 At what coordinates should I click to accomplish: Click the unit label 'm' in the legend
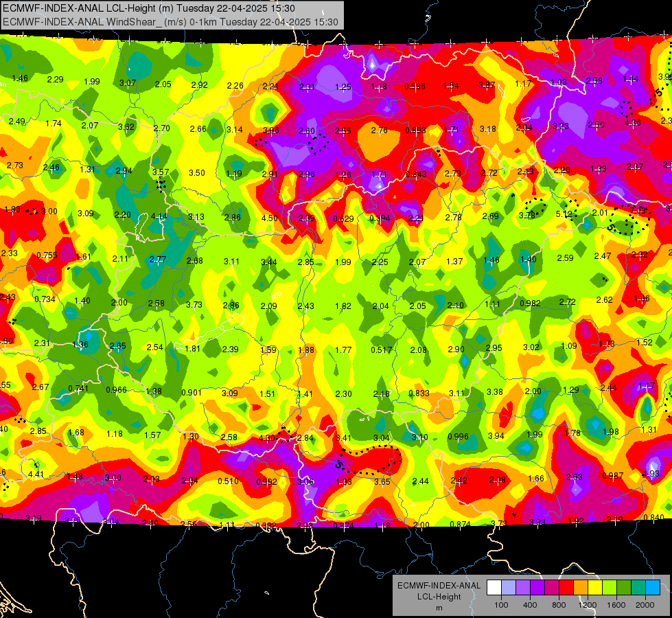[439, 608]
